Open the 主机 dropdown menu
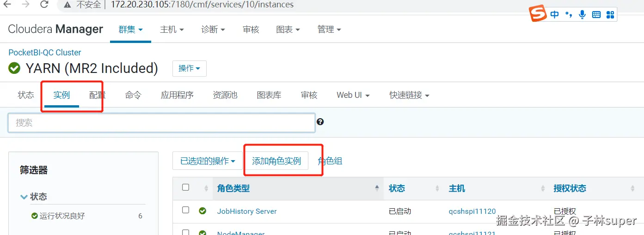Image resolution: width=644 pixels, height=235 pixels. (x=172, y=30)
